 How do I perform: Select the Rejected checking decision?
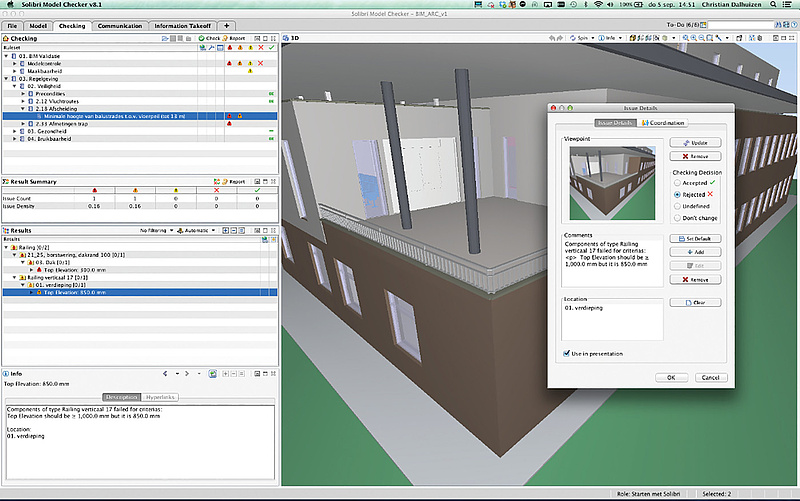point(677,194)
